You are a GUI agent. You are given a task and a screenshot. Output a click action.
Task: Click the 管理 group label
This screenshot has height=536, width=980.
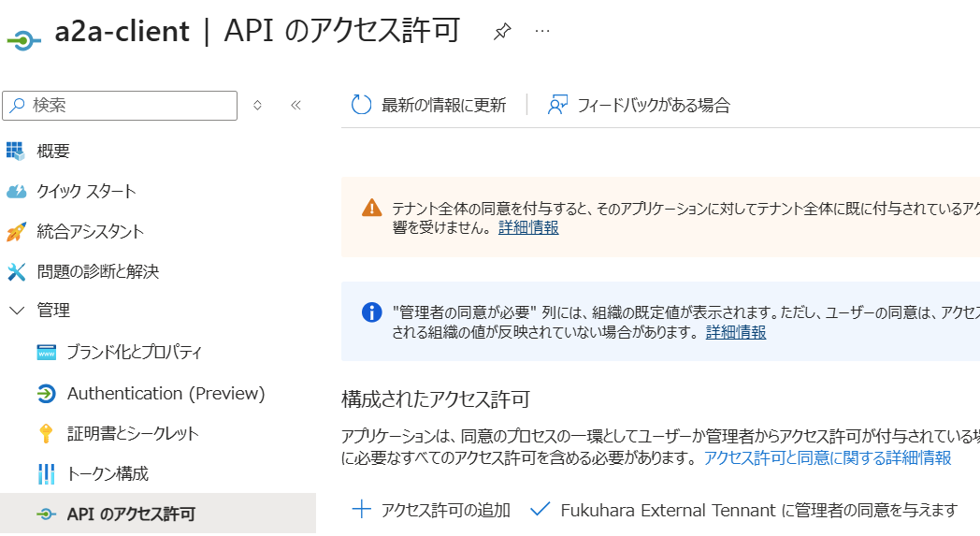(53, 311)
